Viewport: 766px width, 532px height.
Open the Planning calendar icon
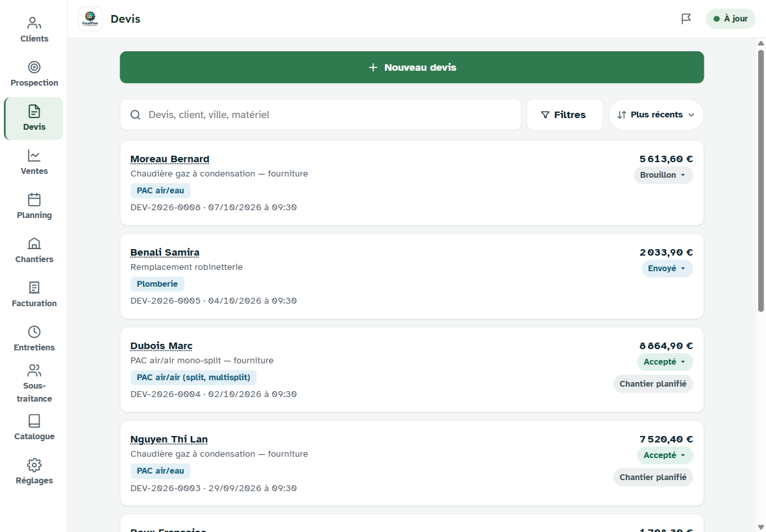[x=34, y=200]
